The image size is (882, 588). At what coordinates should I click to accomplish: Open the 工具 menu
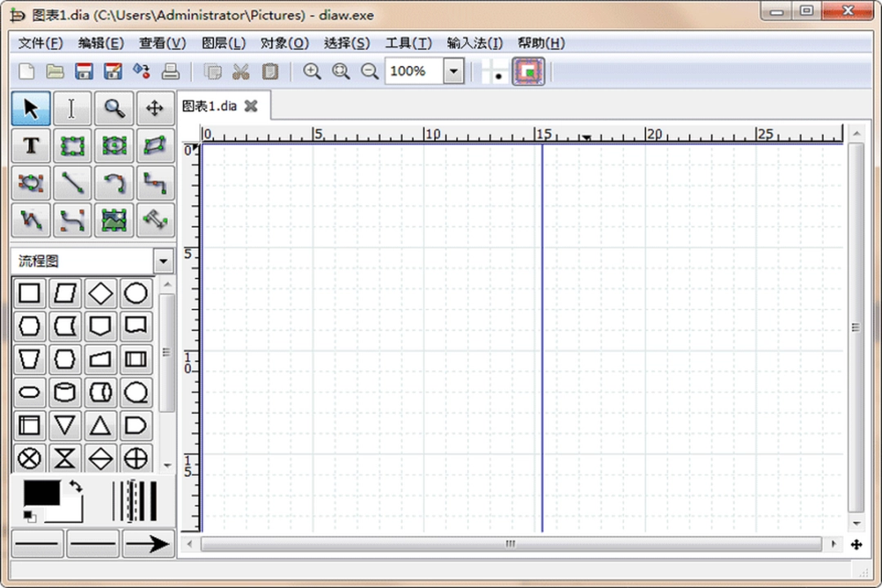408,42
